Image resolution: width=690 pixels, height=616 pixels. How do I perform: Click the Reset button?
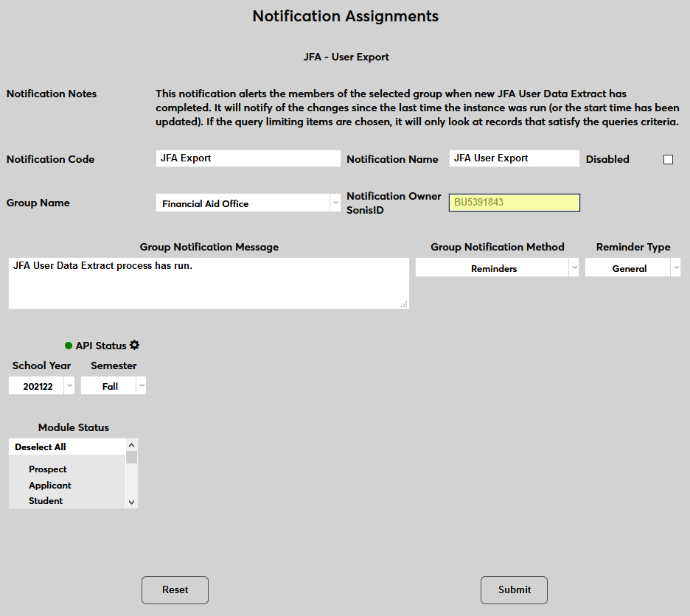click(x=175, y=590)
